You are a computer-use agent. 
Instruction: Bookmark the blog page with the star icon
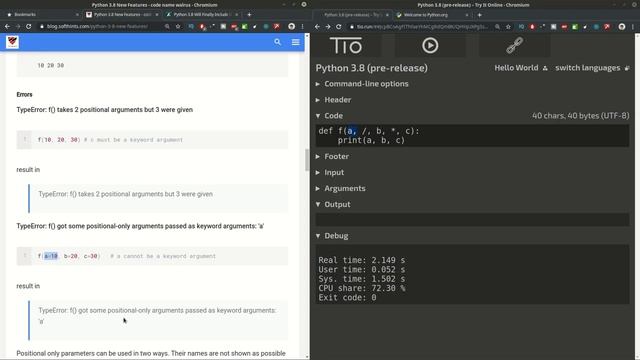(178, 26)
